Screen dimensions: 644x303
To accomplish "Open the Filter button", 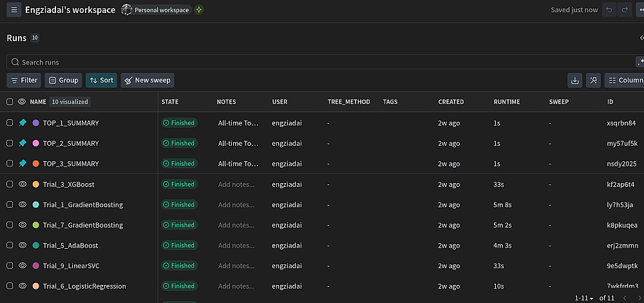I will 24,81.
